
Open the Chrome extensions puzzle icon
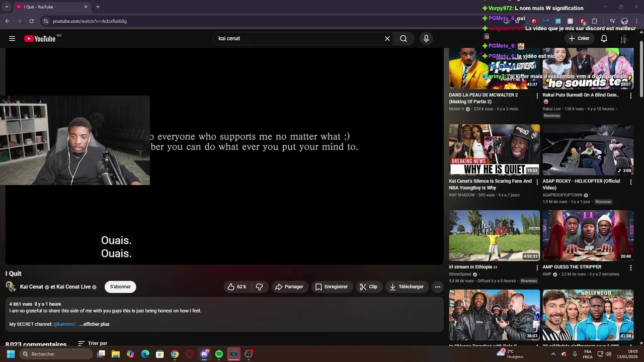594,21
